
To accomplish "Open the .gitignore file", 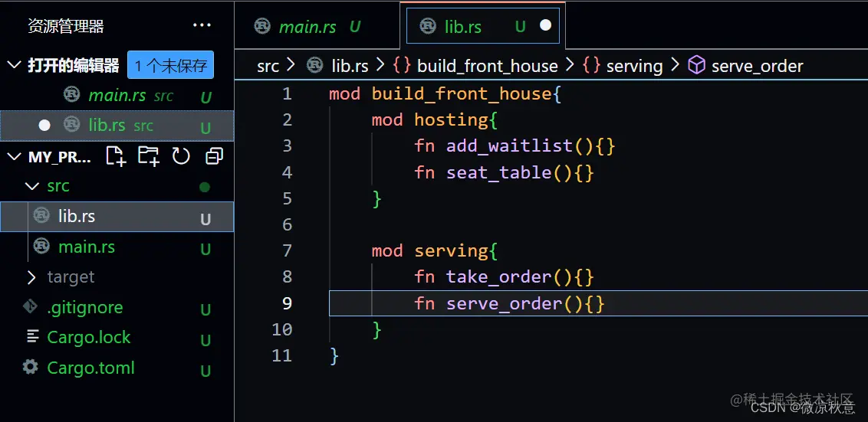I will [x=117, y=308].
